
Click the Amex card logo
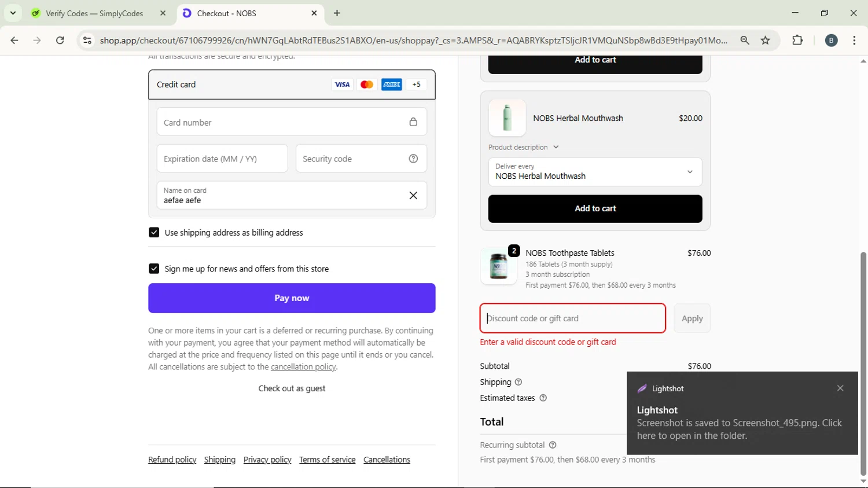392,85
